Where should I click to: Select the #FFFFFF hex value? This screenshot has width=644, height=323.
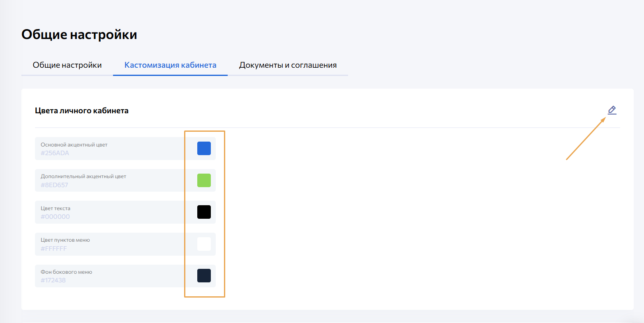coord(53,249)
